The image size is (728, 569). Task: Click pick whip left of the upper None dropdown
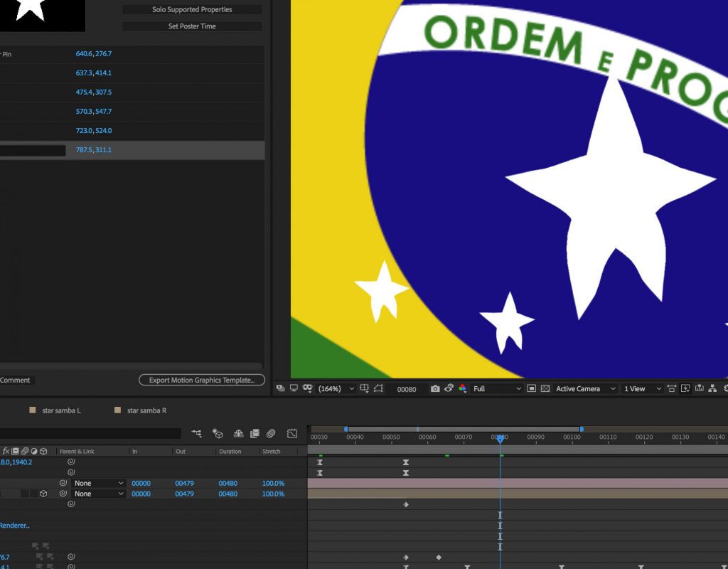point(63,483)
